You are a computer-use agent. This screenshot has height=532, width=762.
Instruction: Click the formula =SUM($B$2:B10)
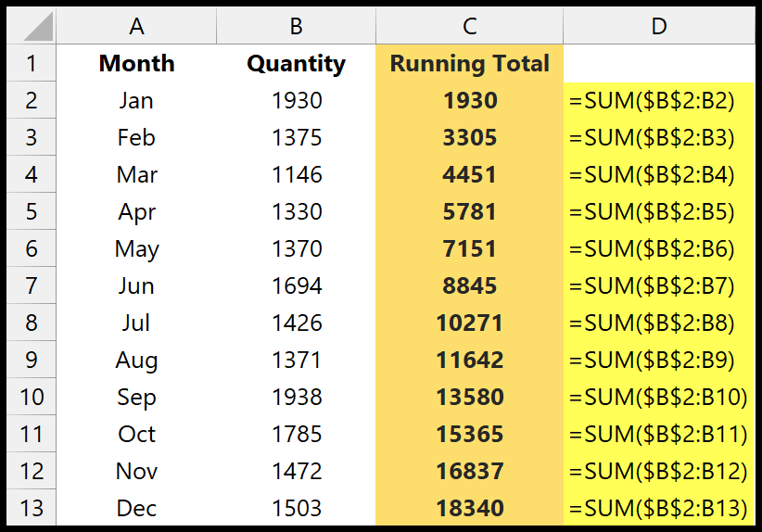coord(659,397)
